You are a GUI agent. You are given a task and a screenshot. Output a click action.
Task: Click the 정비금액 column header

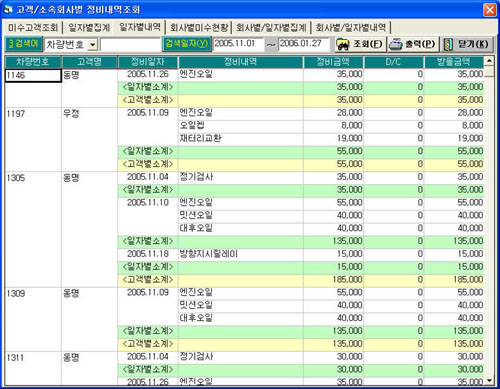click(333, 62)
